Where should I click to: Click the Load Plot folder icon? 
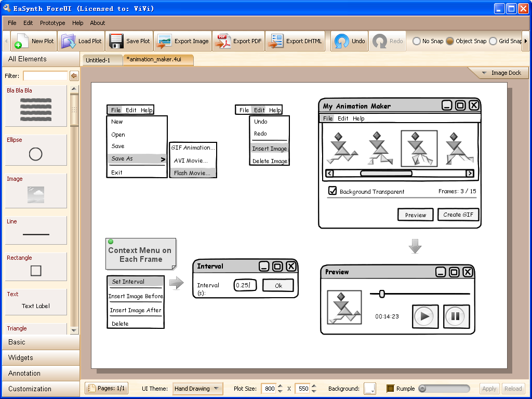(69, 41)
